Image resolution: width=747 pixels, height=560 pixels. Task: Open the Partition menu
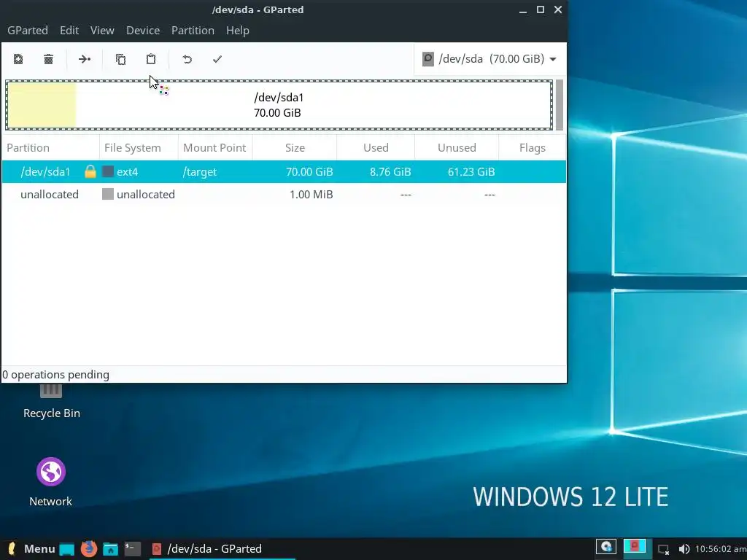(x=193, y=31)
